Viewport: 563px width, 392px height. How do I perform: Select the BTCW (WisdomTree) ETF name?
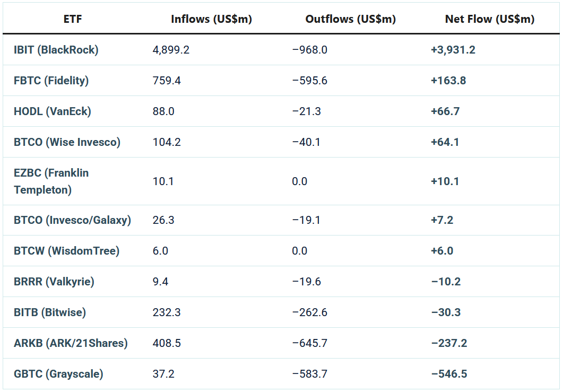66,250
